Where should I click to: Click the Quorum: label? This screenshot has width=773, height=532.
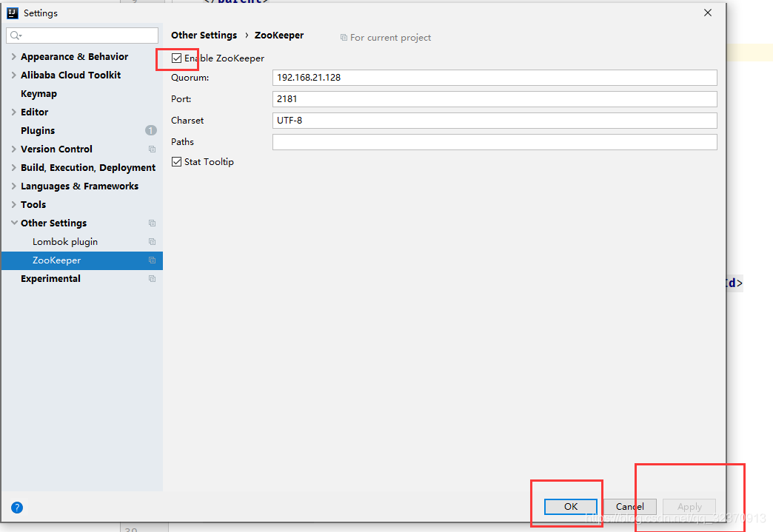coord(190,78)
